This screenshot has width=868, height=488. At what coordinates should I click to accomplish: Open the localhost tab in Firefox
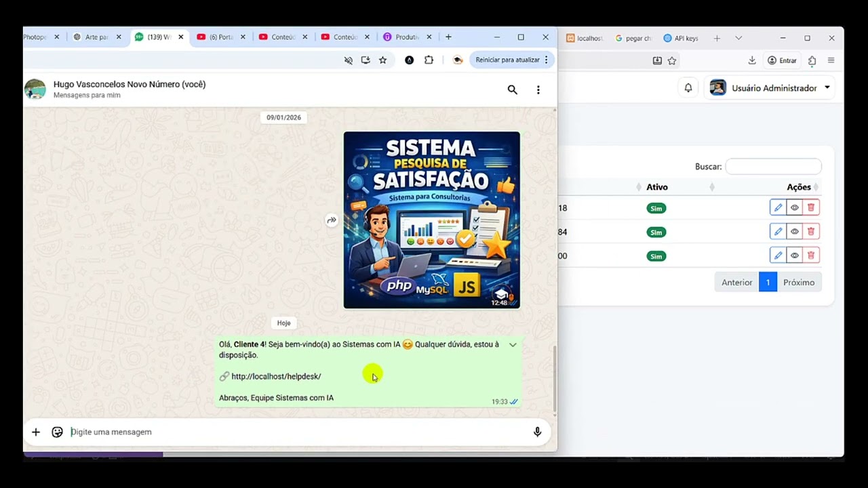tap(585, 38)
